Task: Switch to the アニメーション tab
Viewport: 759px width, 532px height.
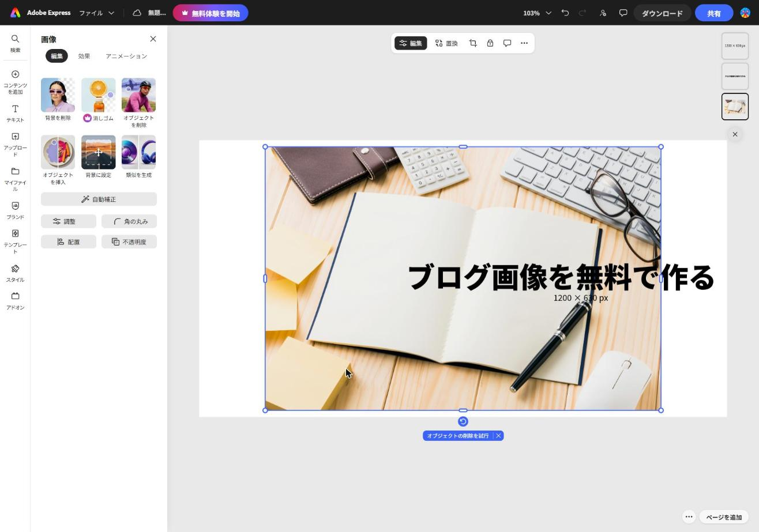Action: point(126,56)
